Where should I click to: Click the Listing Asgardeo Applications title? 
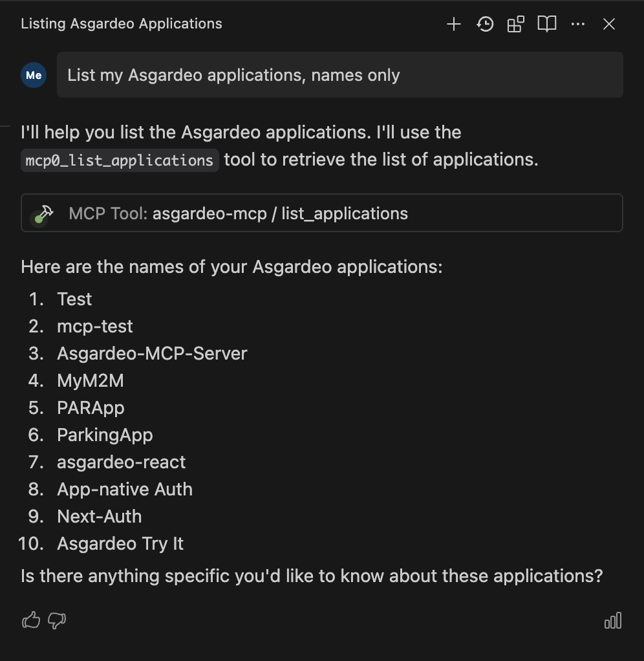[122, 23]
